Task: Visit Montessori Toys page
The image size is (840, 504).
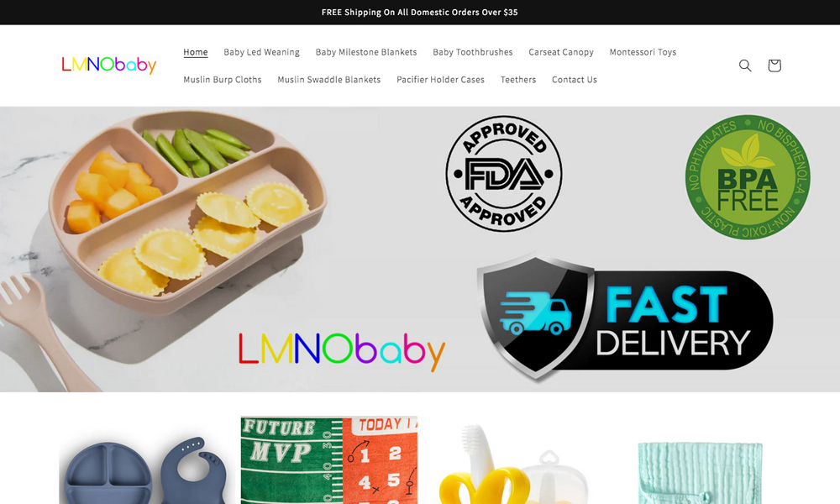Action: pyautogui.click(x=643, y=52)
